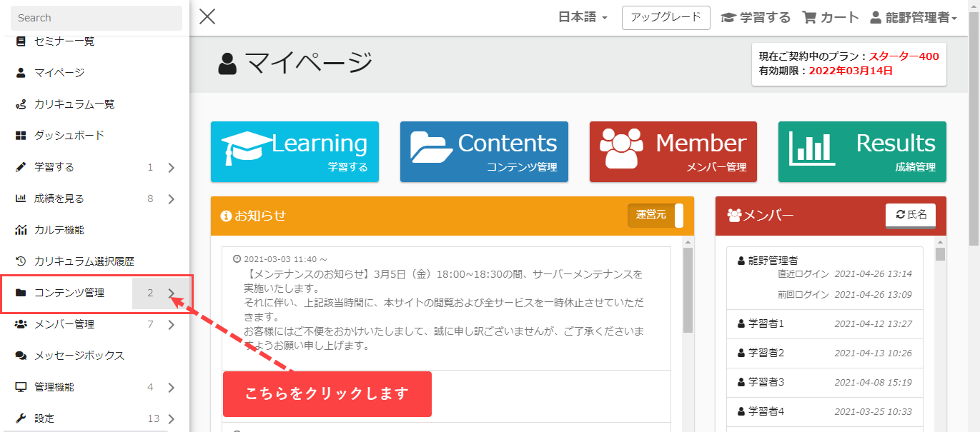The width and height of the screenshot is (980, 432).
Task: Expand 成績を見る sidebar submenu
Action: tap(172, 199)
